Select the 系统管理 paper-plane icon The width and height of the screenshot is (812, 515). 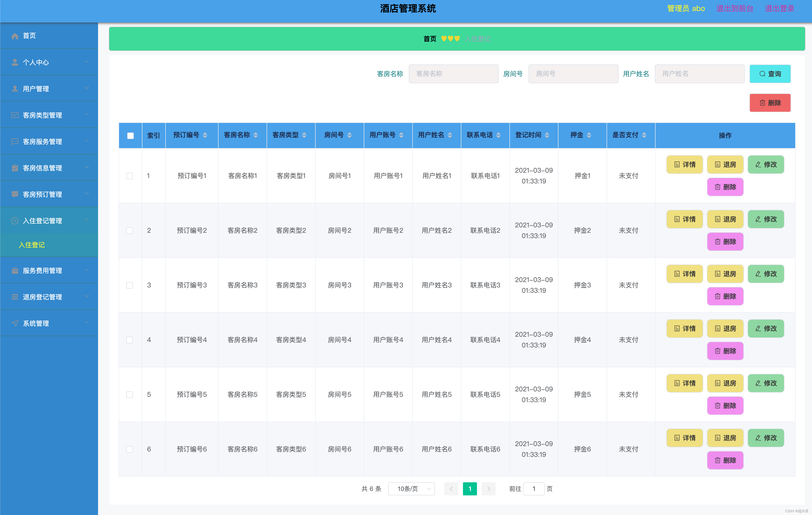(15, 323)
